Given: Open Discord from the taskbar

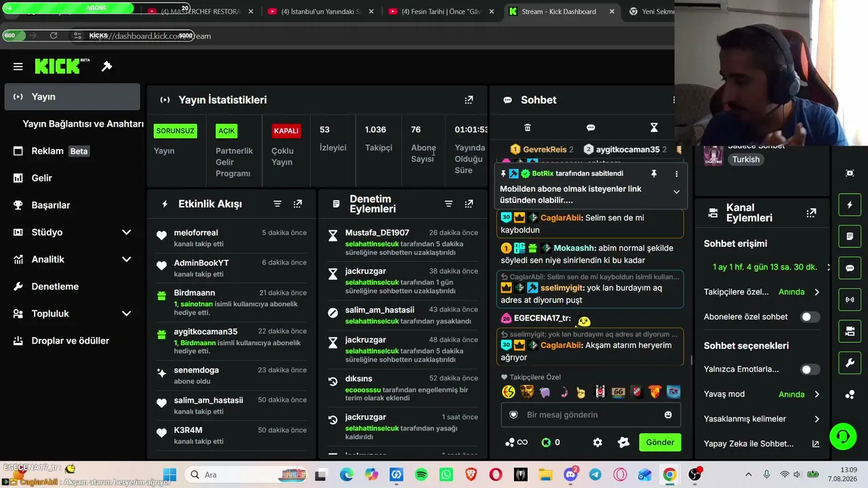Looking at the screenshot, I should click(x=570, y=474).
